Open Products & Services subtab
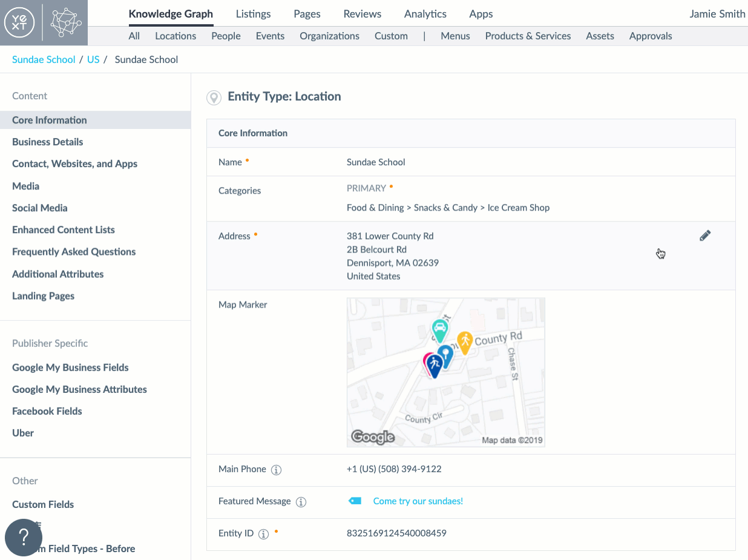Screen dimensions: 748x560 528,36
